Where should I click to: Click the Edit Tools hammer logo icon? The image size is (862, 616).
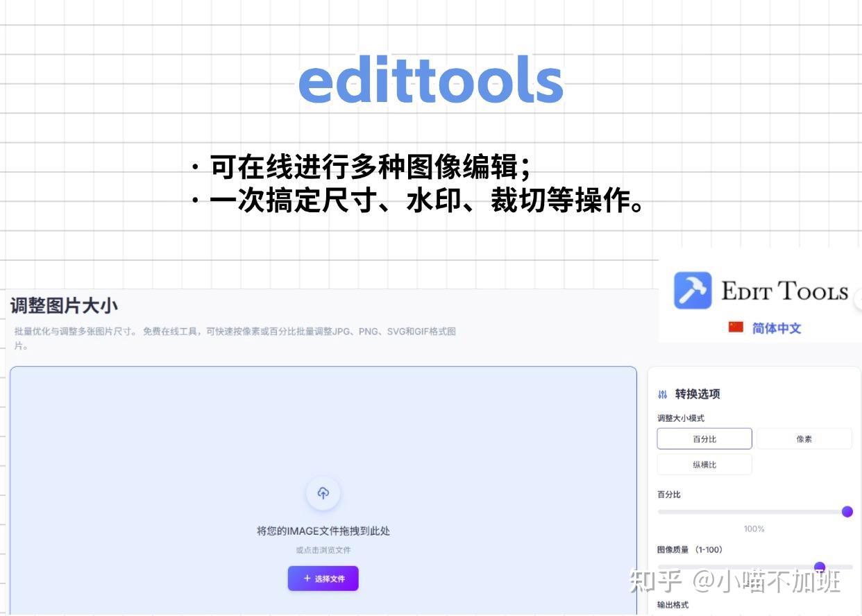(x=691, y=291)
